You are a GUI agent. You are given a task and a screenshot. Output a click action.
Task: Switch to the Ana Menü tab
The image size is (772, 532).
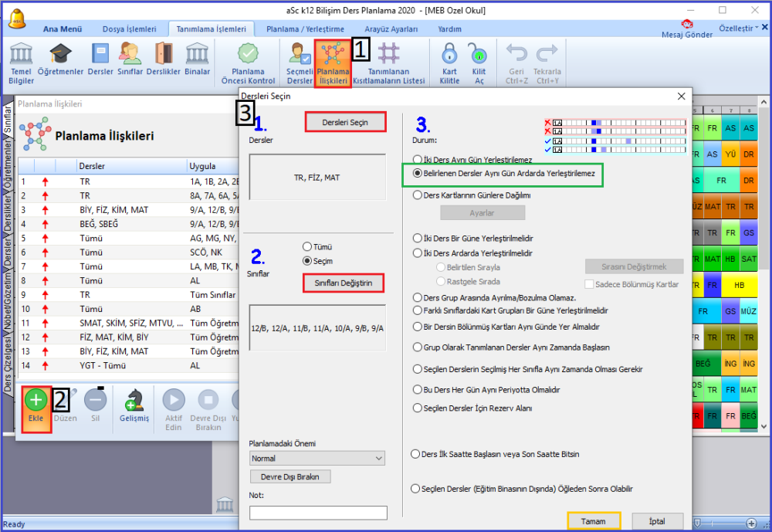[63, 29]
